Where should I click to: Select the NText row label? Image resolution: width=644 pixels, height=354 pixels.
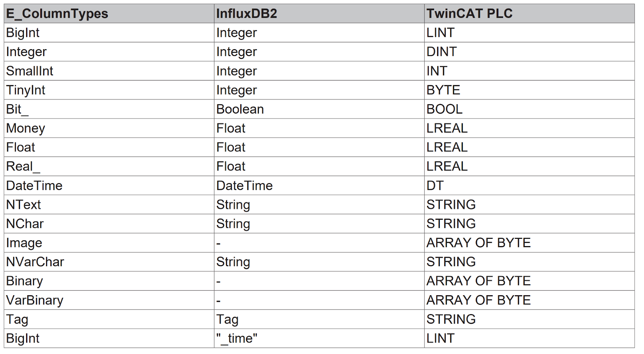coord(109,205)
